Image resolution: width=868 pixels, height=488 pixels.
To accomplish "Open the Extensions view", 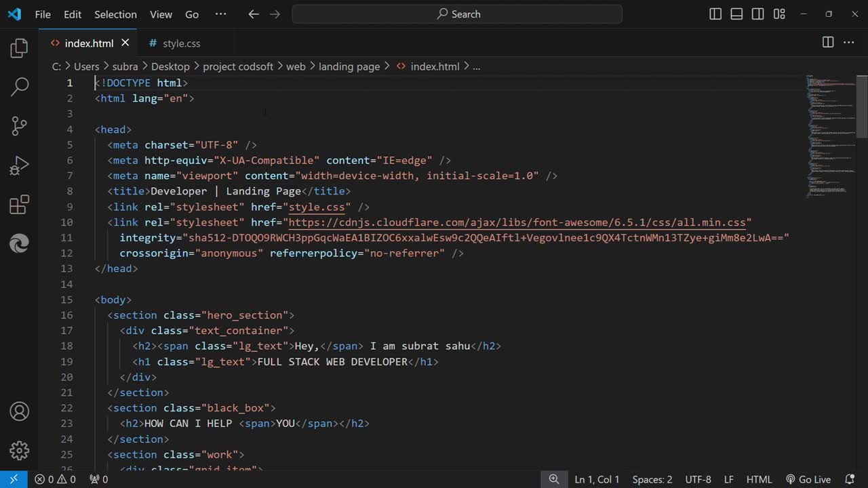I will [19, 205].
